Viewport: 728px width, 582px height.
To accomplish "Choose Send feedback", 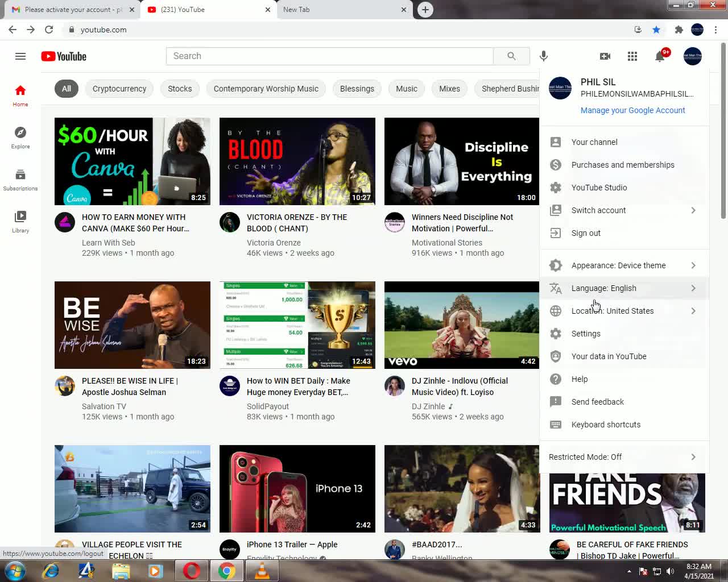I will coord(624,402).
